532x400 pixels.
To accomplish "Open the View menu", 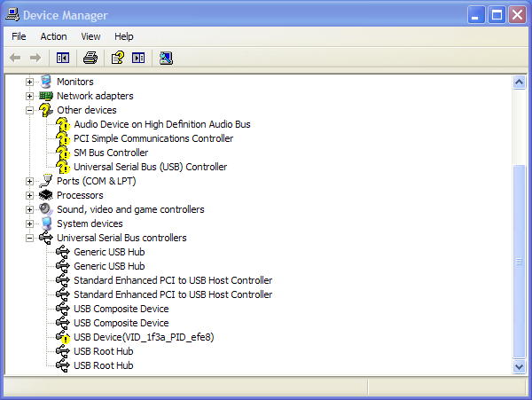I will pos(90,36).
